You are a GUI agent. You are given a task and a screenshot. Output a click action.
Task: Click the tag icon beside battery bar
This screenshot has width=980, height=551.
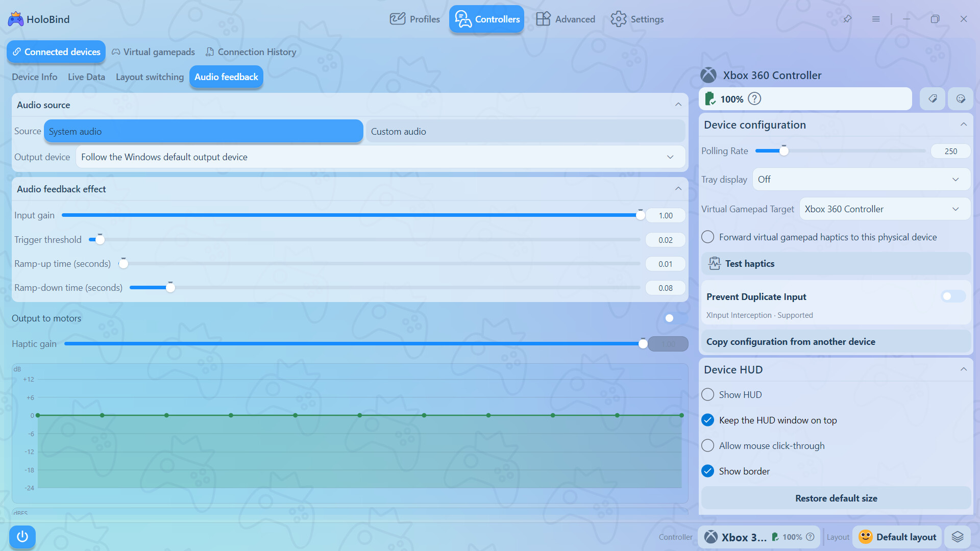click(933, 98)
